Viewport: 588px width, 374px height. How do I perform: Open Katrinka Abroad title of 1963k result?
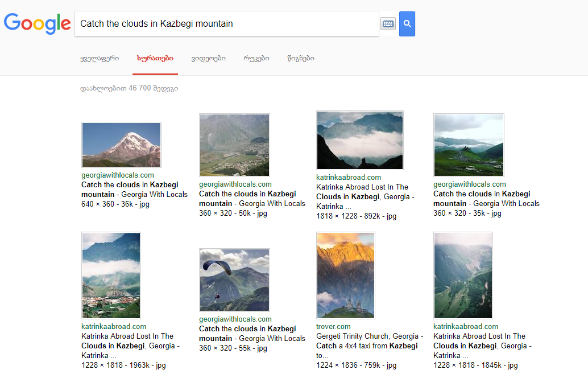point(130,346)
